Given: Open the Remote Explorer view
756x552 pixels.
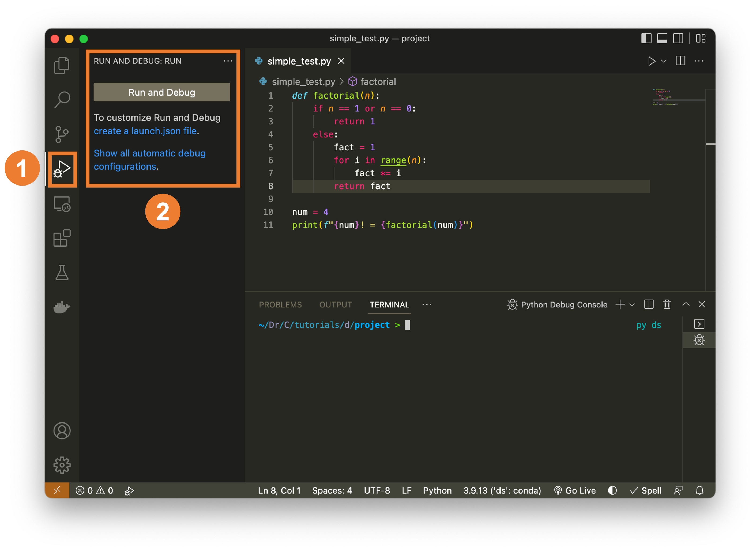Looking at the screenshot, I should (x=62, y=204).
